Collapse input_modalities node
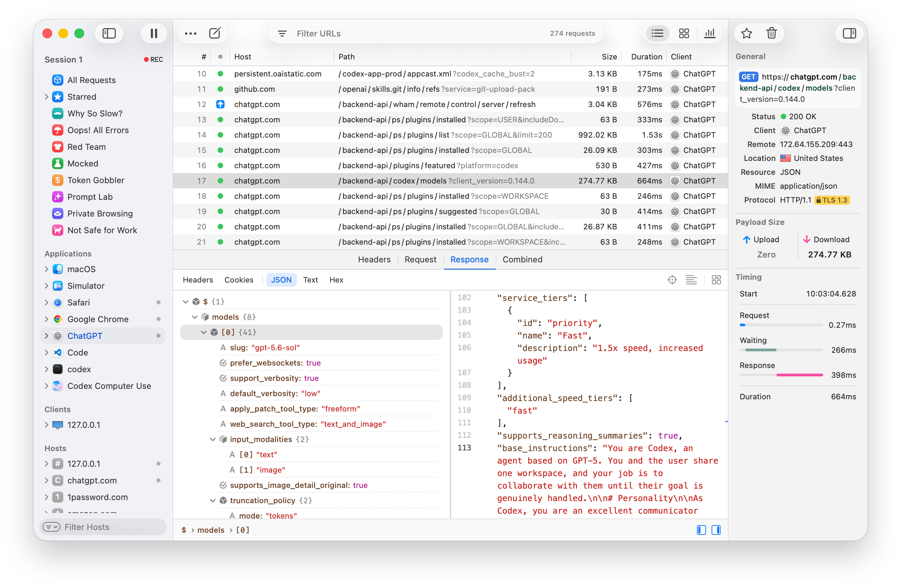This screenshot has height=588, width=901. pyautogui.click(x=212, y=439)
